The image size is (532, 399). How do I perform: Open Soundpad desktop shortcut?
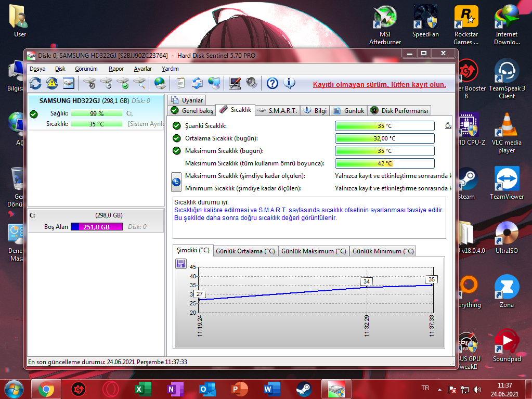(x=507, y=346)
